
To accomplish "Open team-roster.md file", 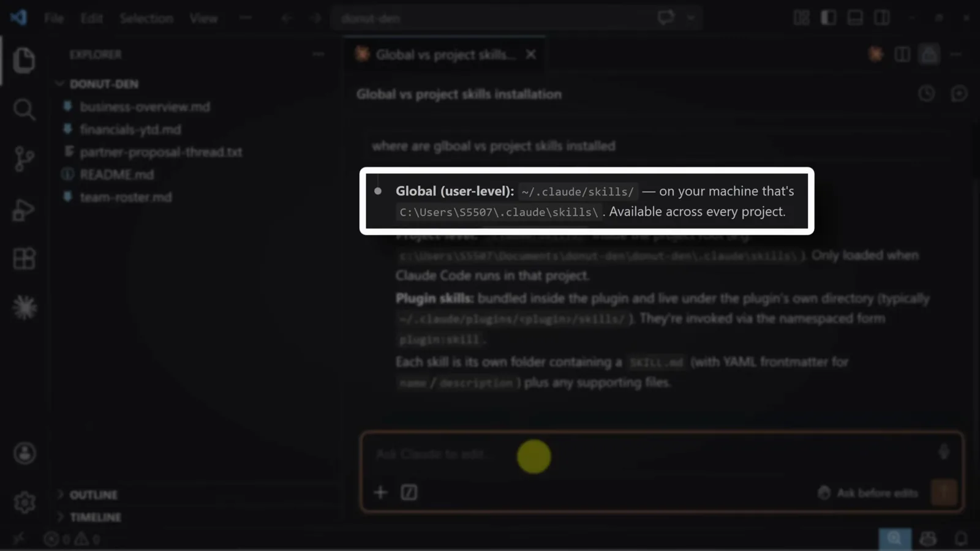I will [126, 197].
